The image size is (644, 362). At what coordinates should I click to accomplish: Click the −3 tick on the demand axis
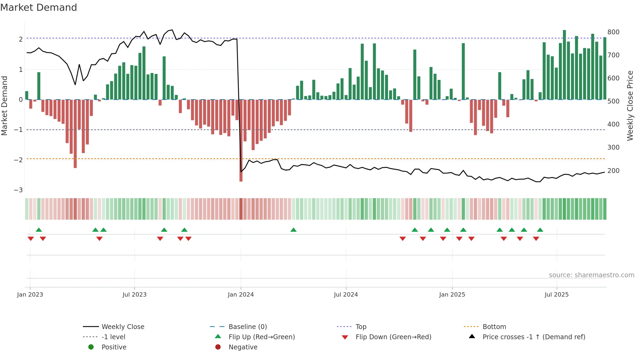(18, 190)
